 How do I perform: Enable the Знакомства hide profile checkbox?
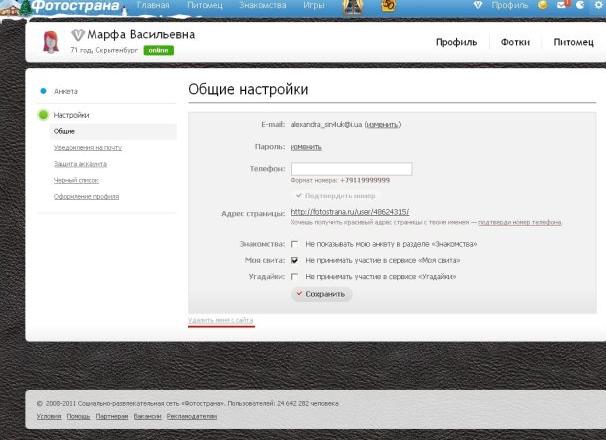tap(294, 244)
